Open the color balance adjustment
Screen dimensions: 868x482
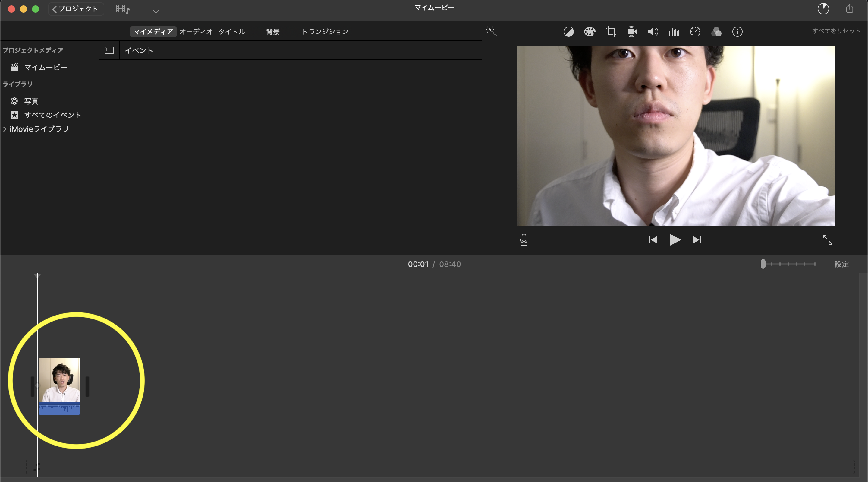tap(568, 32)
